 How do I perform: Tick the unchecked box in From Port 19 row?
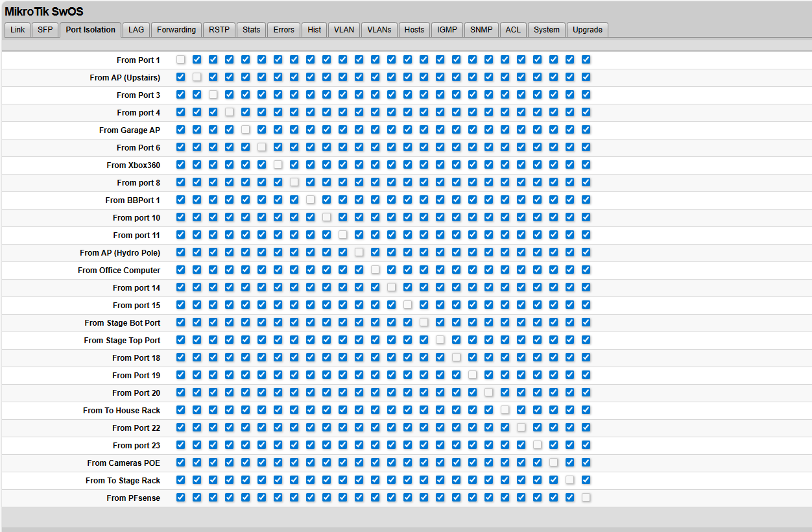[472, 375]
